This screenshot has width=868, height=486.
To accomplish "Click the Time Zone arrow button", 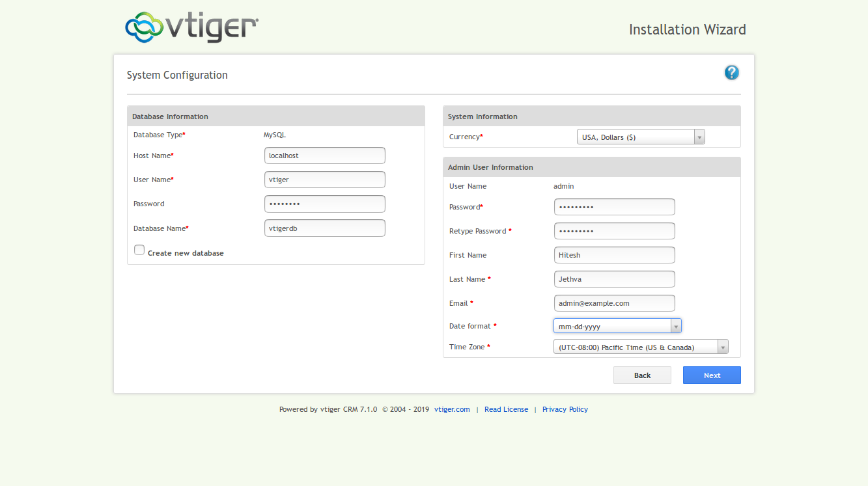I will pyautogui.click(x=723, y=347).
